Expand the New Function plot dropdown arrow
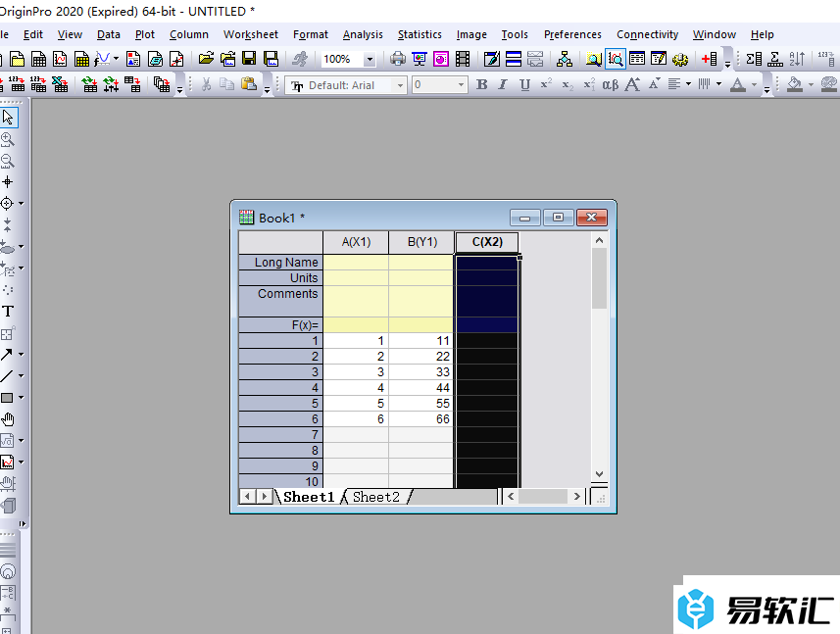 (x=116, y=59)
